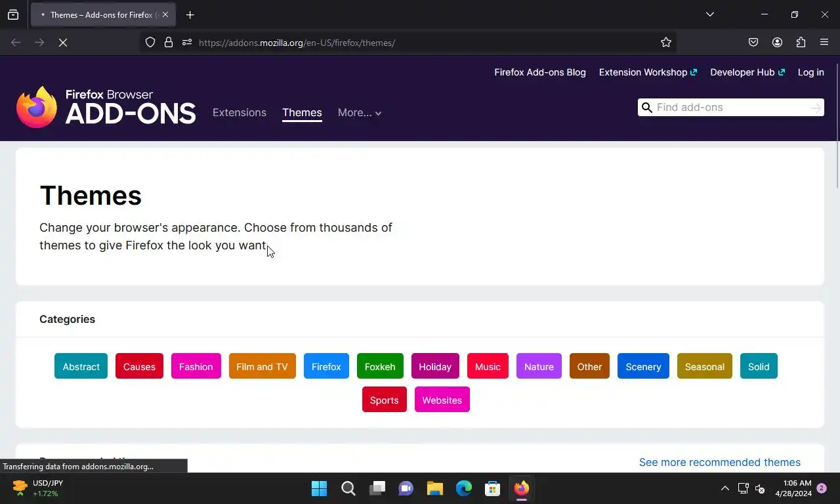
Task: Select the Nature category
Action: tap(539, 366)
